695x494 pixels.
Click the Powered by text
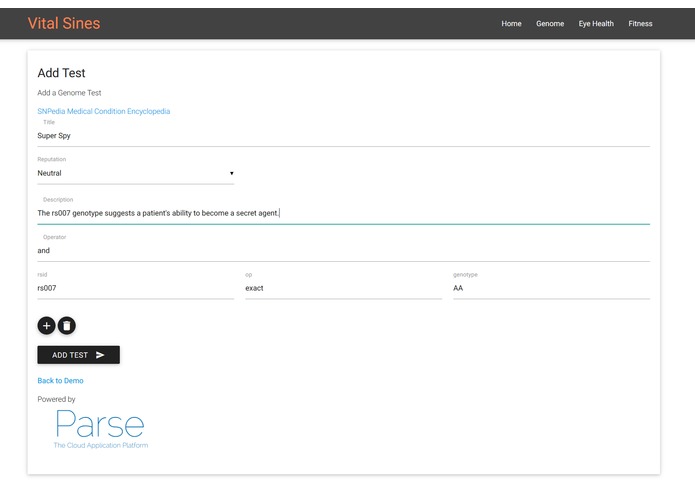56,399
